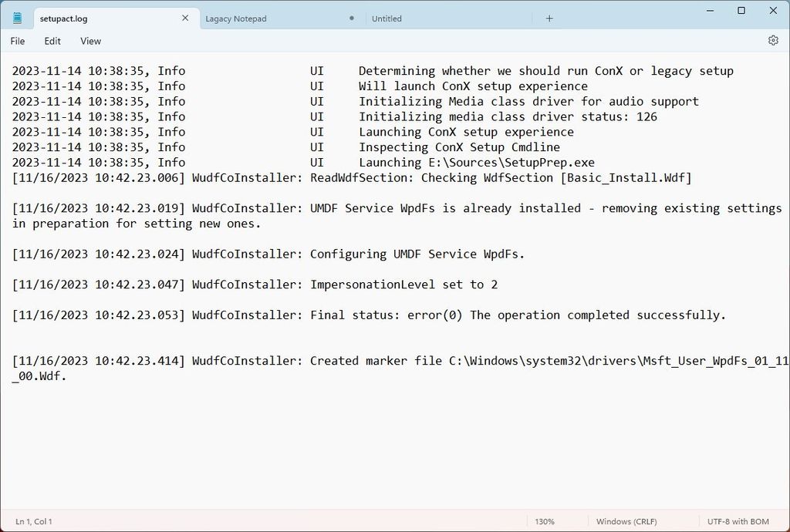Switch to the Untitled tab
This screenshot has width=790, height=532.
tap(387, 18)
